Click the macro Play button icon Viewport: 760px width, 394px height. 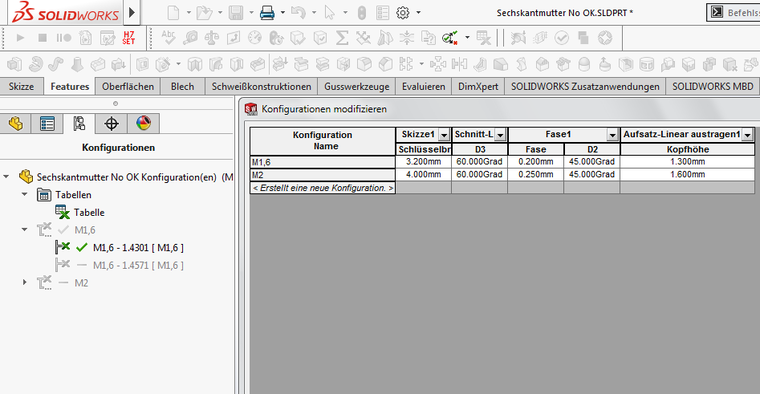20,37
